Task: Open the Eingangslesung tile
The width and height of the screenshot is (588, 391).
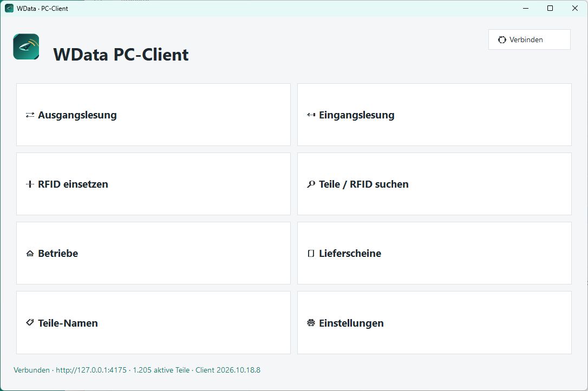Action: point(434,115)
